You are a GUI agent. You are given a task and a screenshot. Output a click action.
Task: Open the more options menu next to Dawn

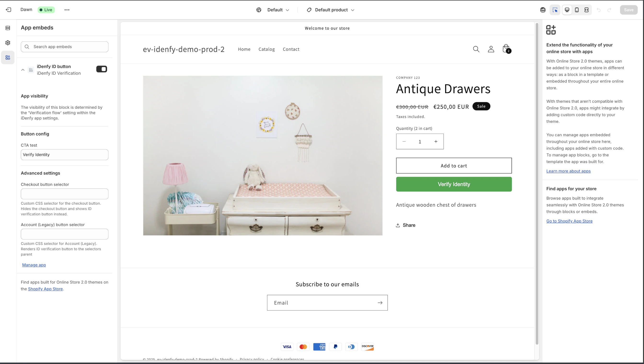tap(67, 10)
